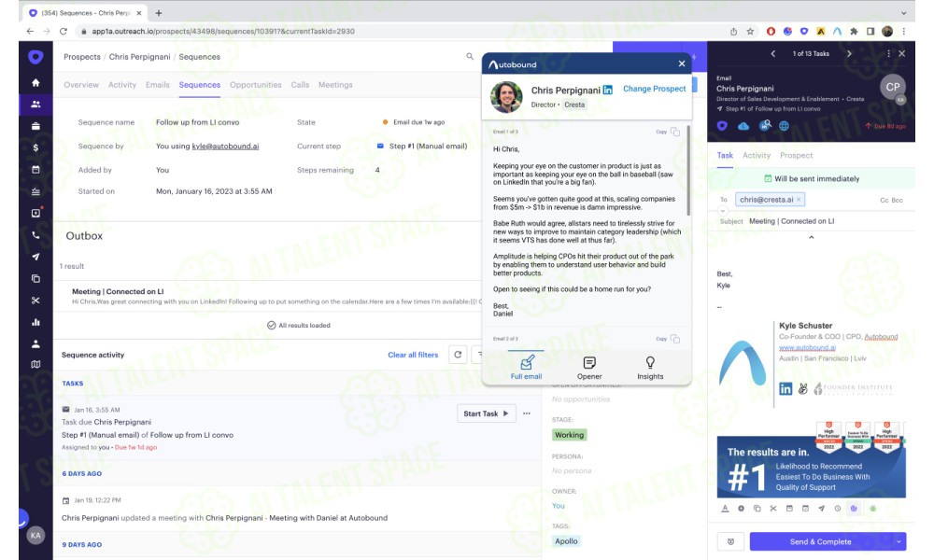The width and height of the screenshot is (934, 560).
Task: Go to the next task arrow
Action: pyautogui.click(x=849, y=53)
